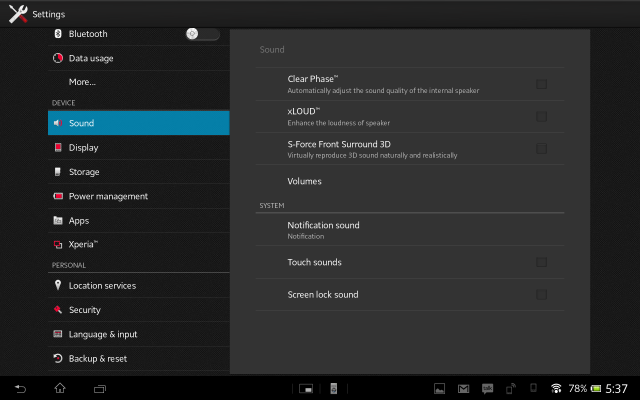The height and width of the screenshot is (400, 640).
Task: Tap the Apps icon
Action: [58, 220]
